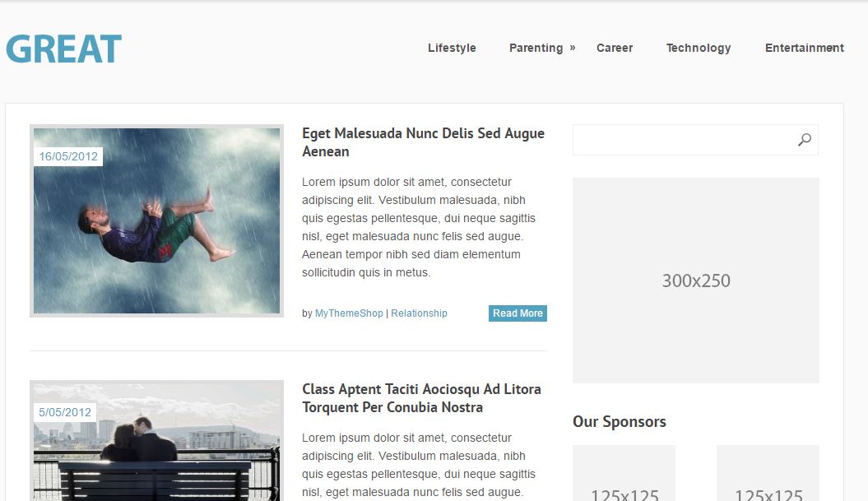Open the Relationship category link

tap(419, 313)
